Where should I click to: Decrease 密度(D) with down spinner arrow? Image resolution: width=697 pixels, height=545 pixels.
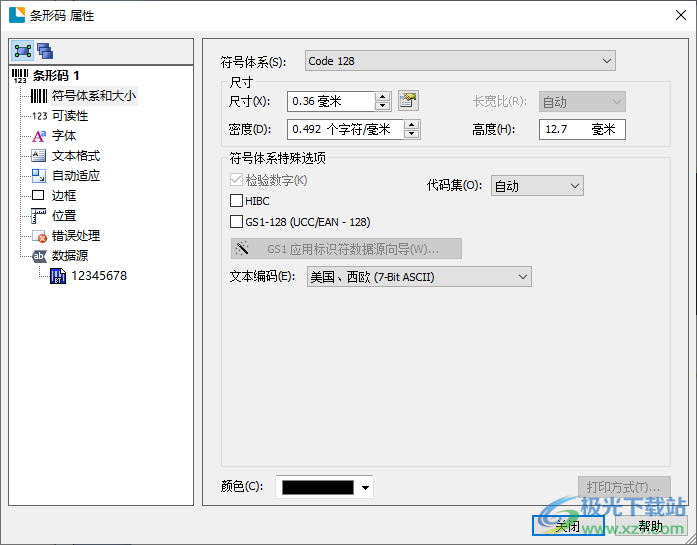tap(412, 134)
